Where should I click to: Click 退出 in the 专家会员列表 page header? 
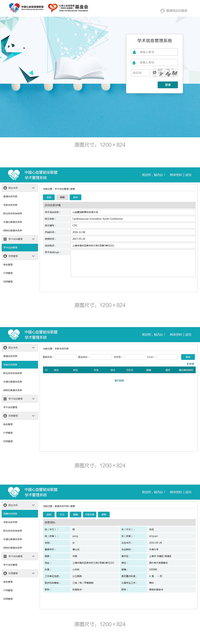(x=188, y=334)
